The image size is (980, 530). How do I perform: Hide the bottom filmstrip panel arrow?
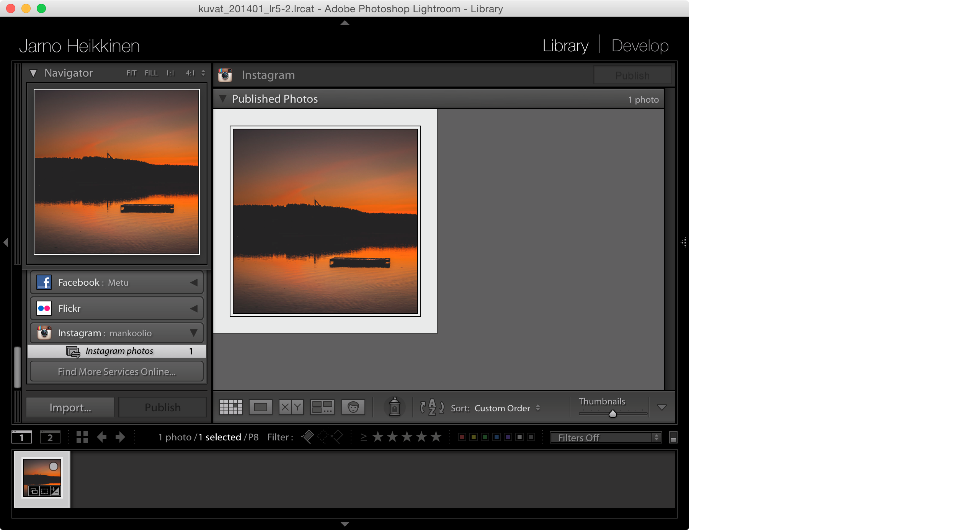point(345,524)
